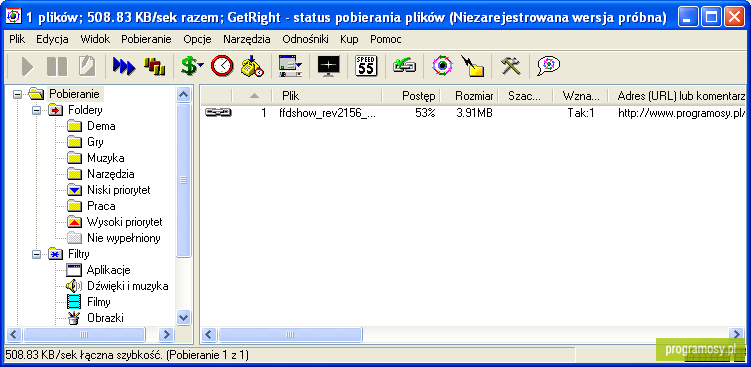751x367 pixels.
Task: Collapse the Filtry tree node
Action: (x=36, y=254)
